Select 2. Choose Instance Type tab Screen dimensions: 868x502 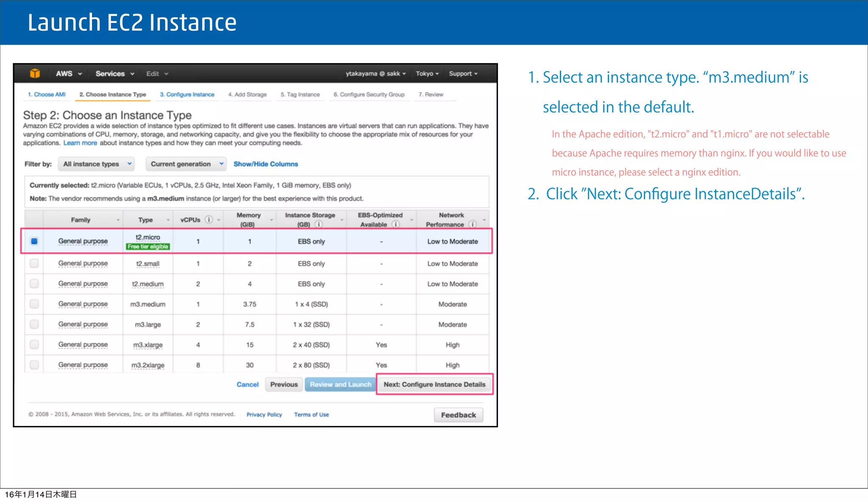(113, 95)
